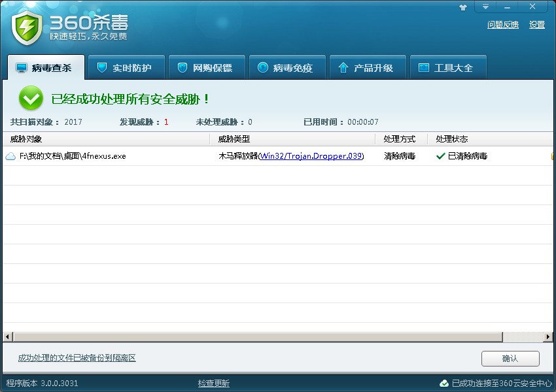Switch to 病毒查杀 tab
Screen dimensions: 556x392
click(46, 67)
